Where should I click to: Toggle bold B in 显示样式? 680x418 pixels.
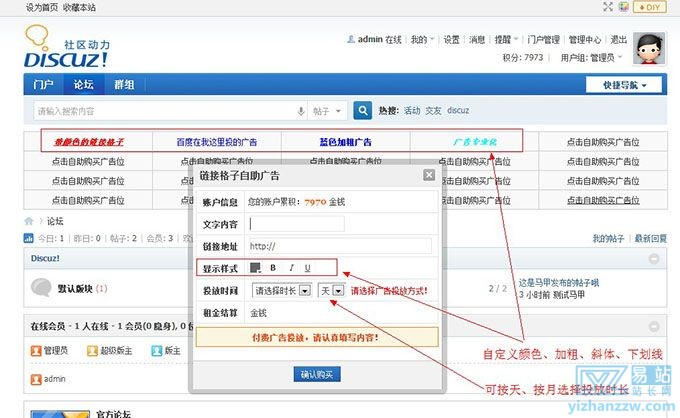point(273,268)
